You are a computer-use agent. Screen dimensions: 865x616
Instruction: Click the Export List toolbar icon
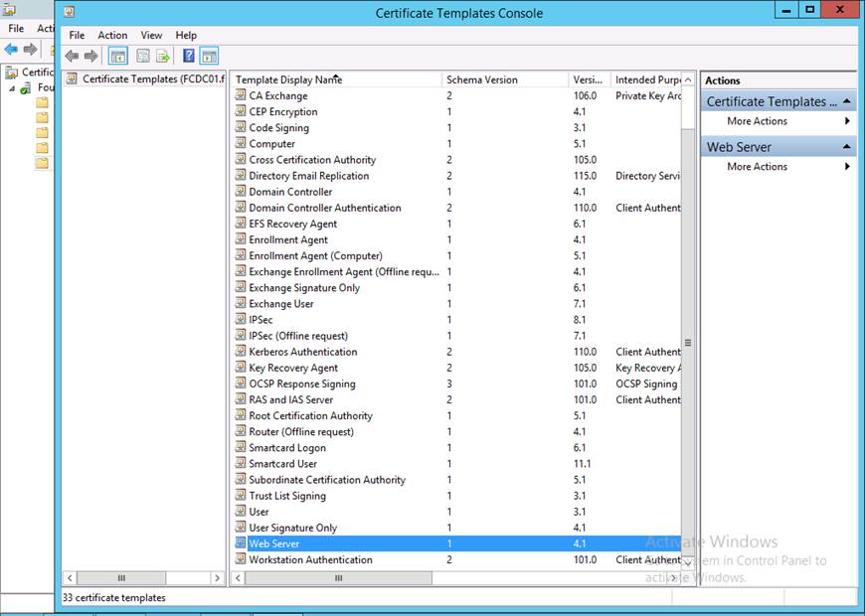coord(162,57)
